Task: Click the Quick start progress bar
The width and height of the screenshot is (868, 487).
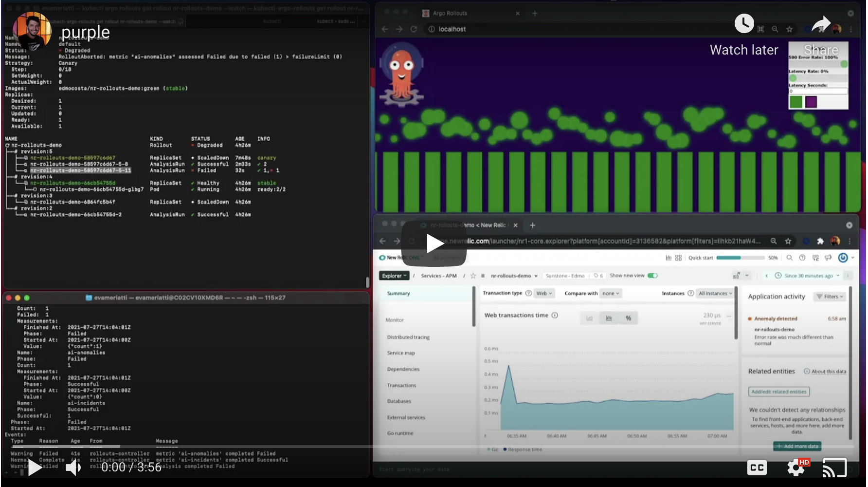Action: 741,258
